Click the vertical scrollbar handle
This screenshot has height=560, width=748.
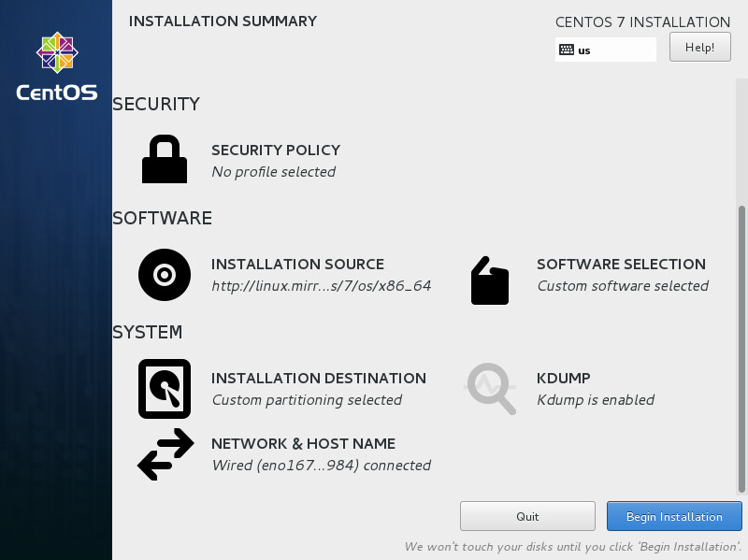[741, 349]
